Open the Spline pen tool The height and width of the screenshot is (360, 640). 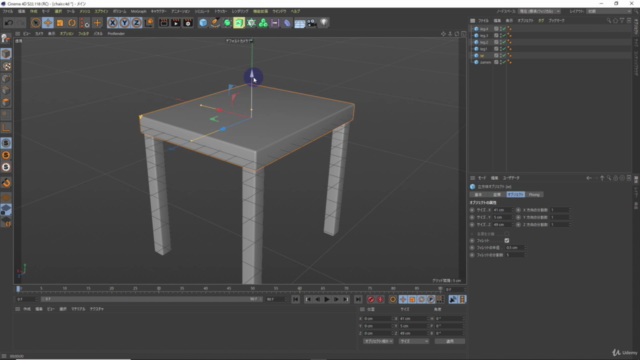coord(215,23)
